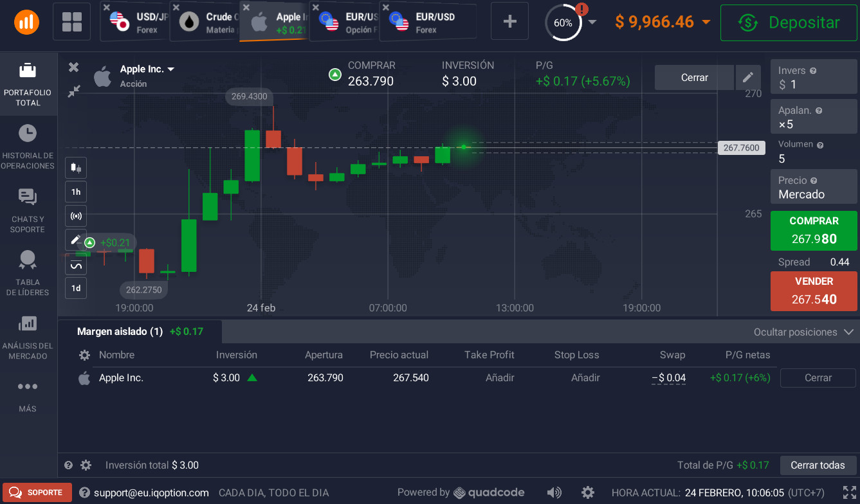Collapse positions with Ocultar posiciones
The width and height of the screenshot is (860, 504).
[x=803, y=332]
